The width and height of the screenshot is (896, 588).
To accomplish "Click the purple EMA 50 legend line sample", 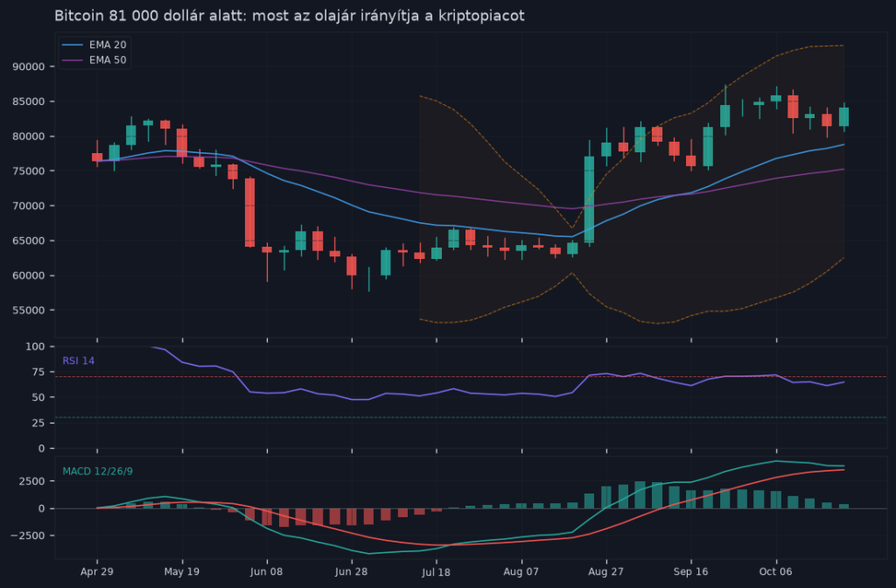I will 73,60.
